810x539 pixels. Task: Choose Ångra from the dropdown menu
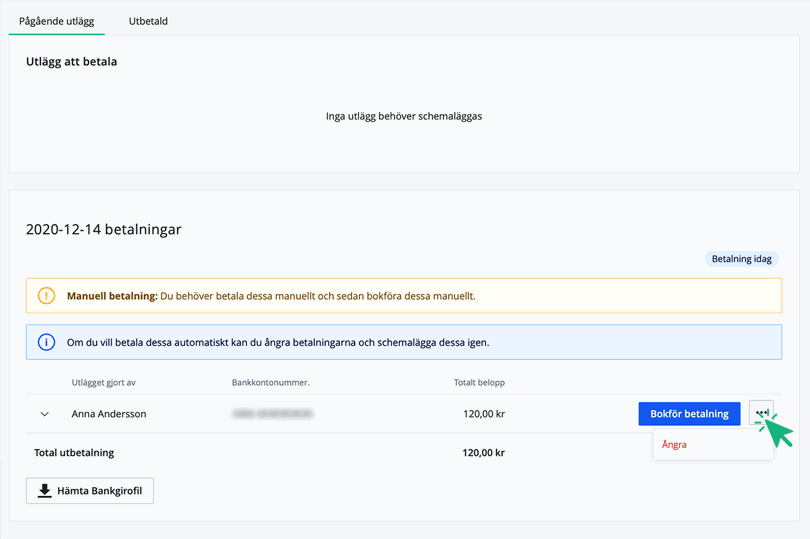pos(674,445)
